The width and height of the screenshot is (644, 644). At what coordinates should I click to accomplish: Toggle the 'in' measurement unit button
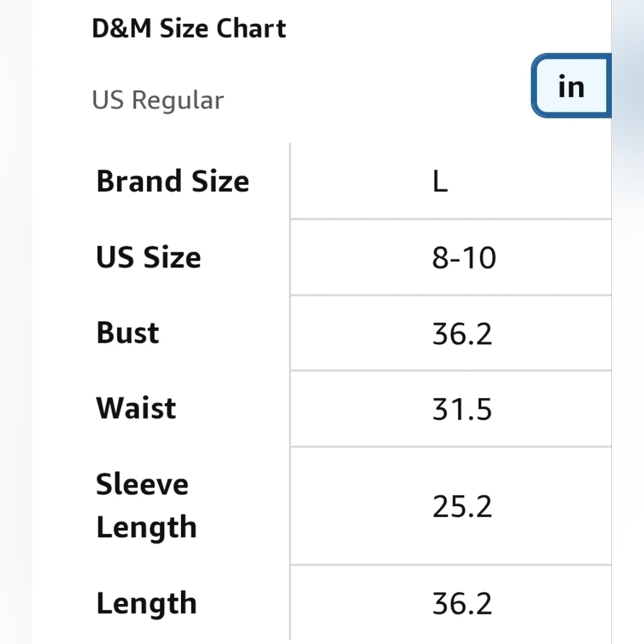[x=571, y=86]
